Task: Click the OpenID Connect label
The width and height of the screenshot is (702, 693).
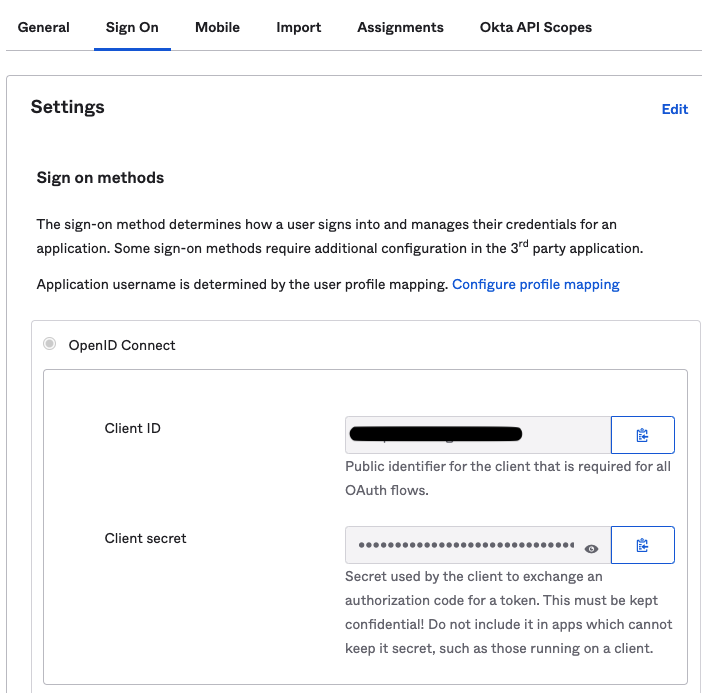Action: point(122,345)
